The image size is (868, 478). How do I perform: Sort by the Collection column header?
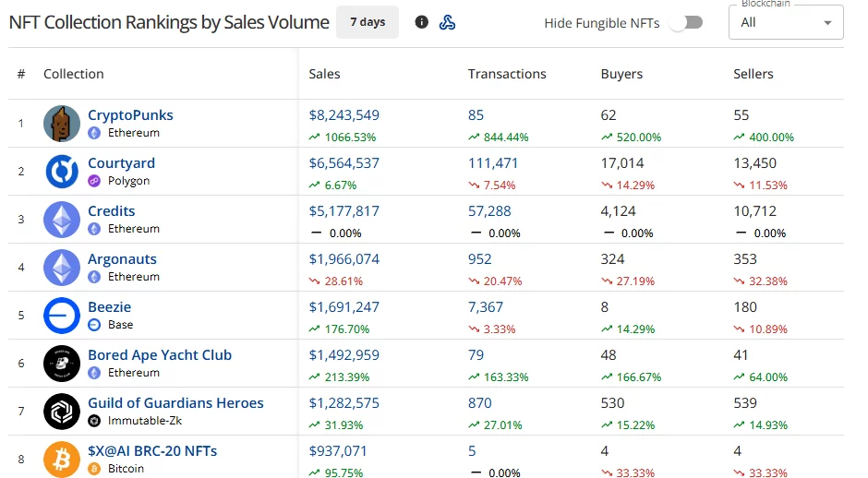(x=74, y=74)
